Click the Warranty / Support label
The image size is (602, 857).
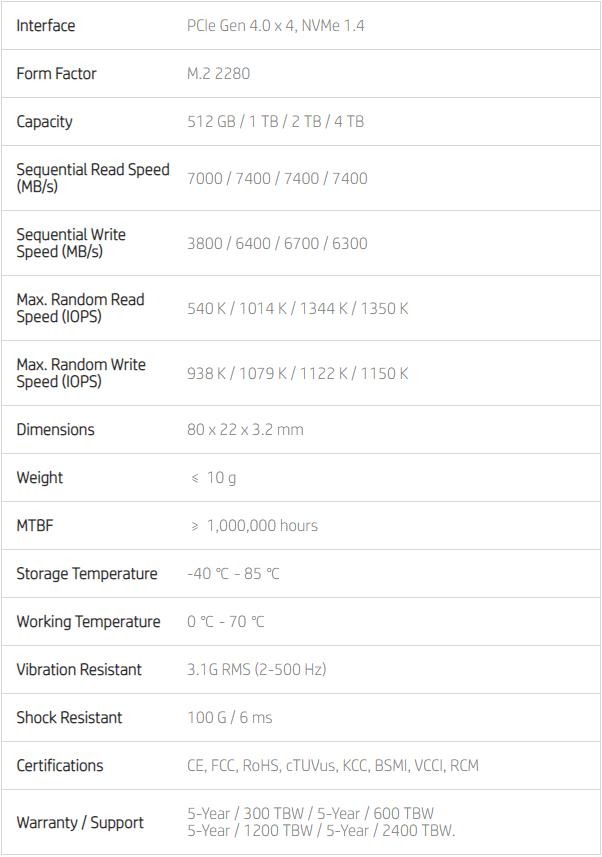click(x=80, y=823)
